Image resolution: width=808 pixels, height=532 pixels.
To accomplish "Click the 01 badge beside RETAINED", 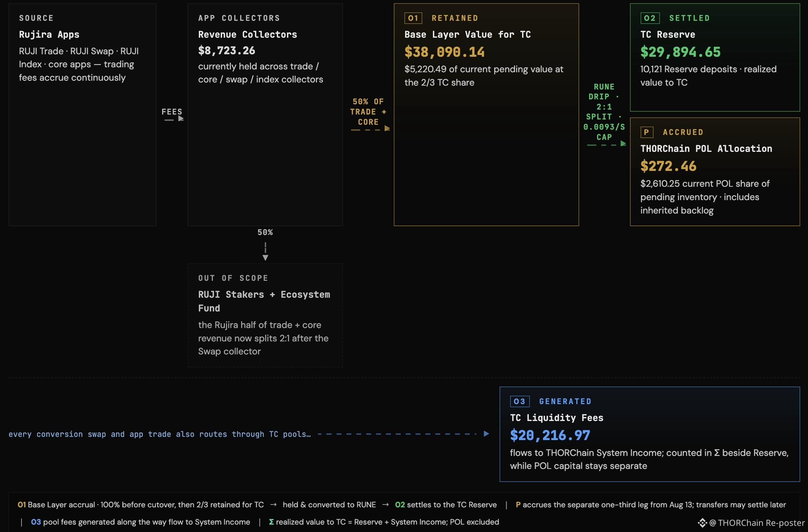I will (x=413, y=18).
